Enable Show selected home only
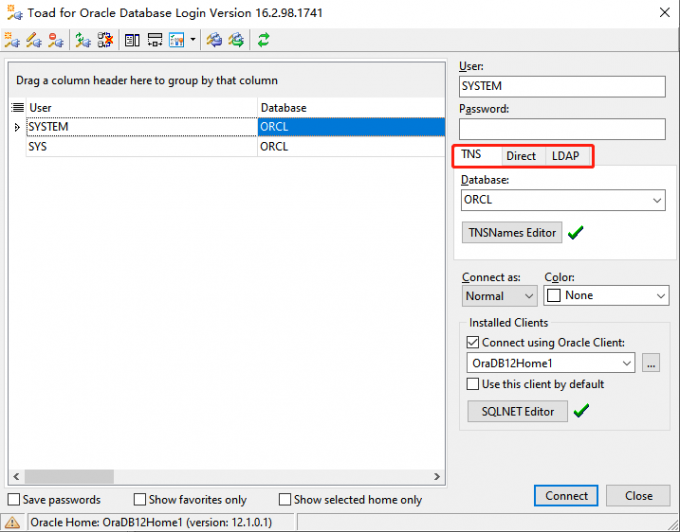 (x=285, y=499)
